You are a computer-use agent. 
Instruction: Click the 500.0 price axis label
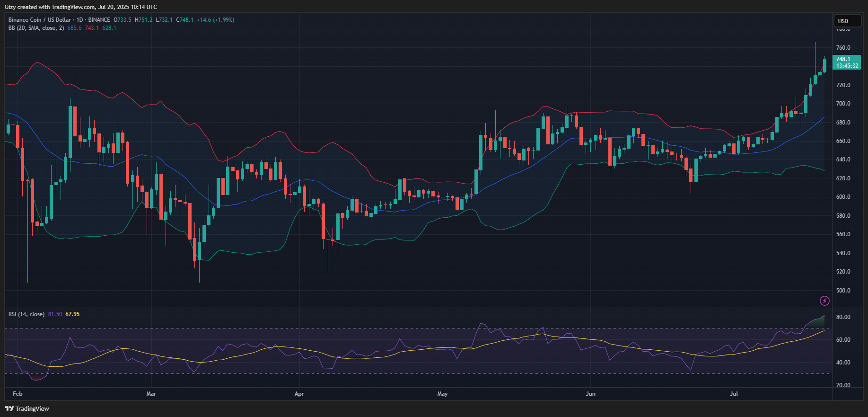843,291
